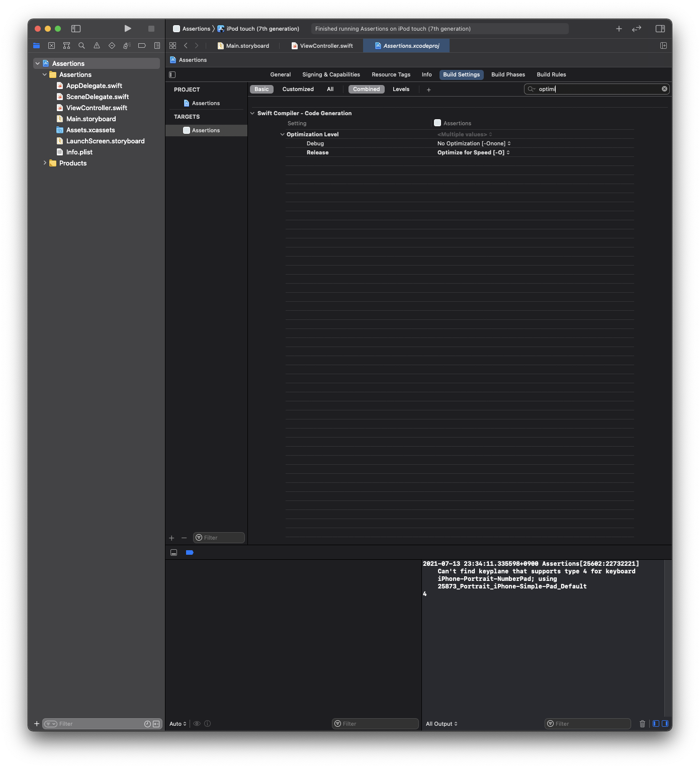Open the Auto variables scope dropdown
Image resolution: width=700 pixels, height=768 pixels.
pos(178,724)
